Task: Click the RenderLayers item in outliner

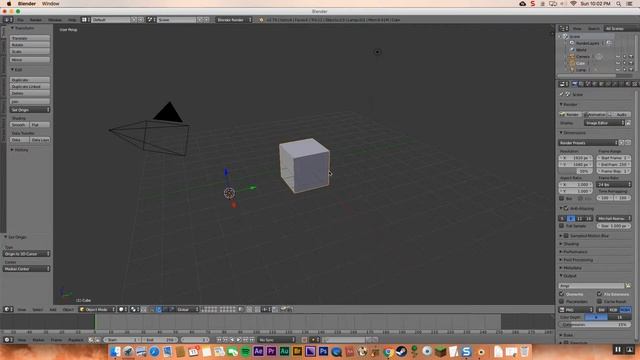Action: click(x=588, y=43)
